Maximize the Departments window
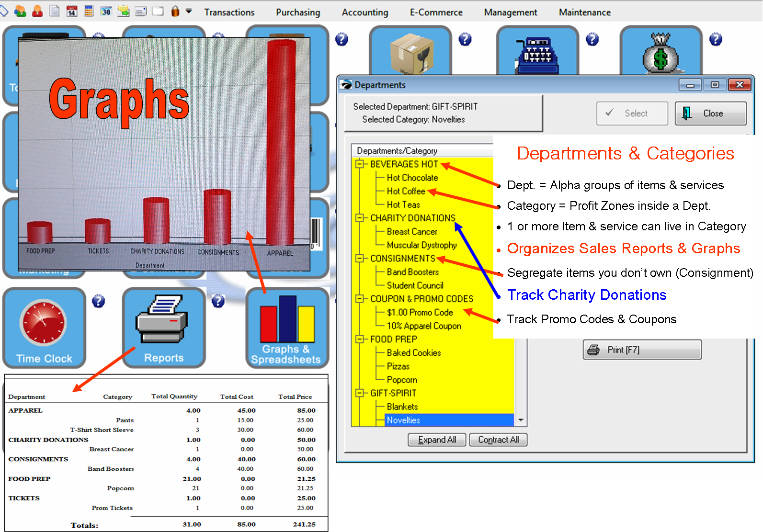The height and width of the screenshot is (532, 763). [715, 85]
